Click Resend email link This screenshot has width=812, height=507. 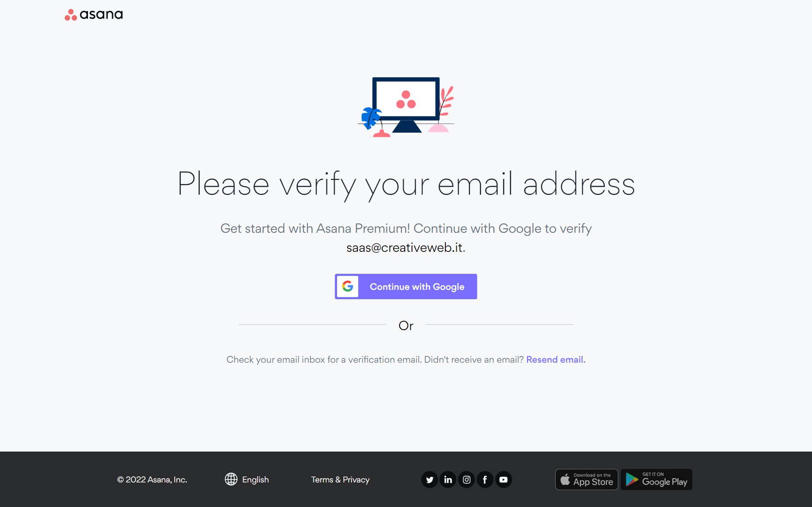click(x=555, y=359)
